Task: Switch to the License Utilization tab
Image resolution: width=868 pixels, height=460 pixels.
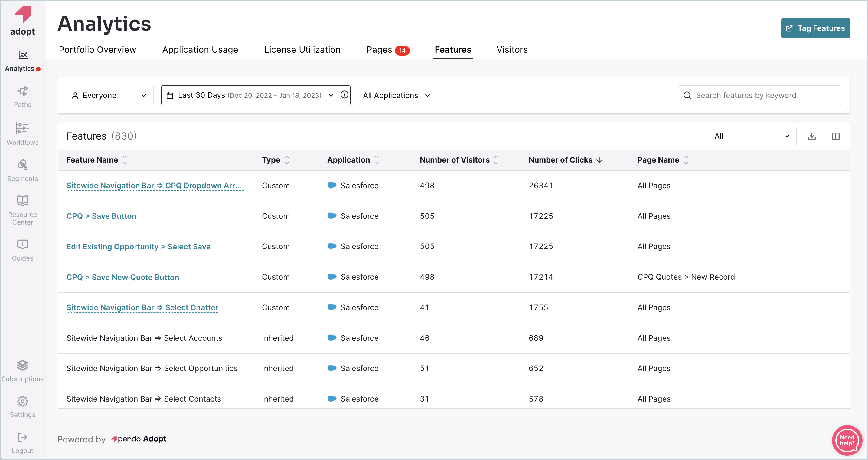Action: [x=302, y=50]
